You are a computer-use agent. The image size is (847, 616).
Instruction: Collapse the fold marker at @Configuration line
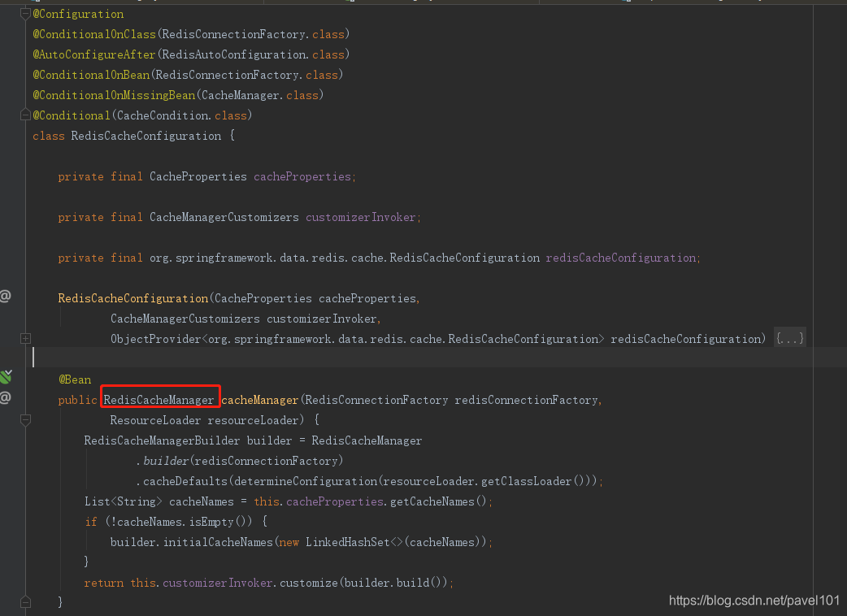click(25, 14)
